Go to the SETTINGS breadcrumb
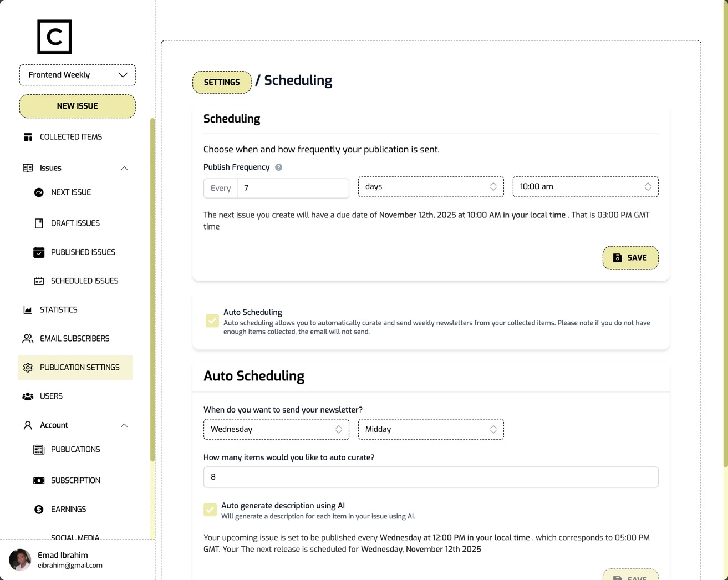Screen dimensions: 728x580 (x=221, y=82)
